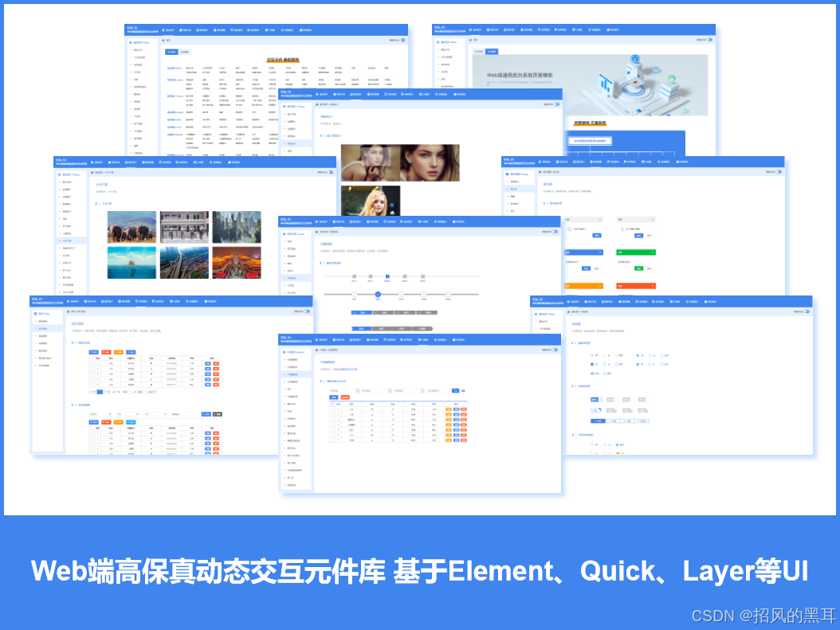
Task: Open the white building photo in the gallery
Action: 184,227
